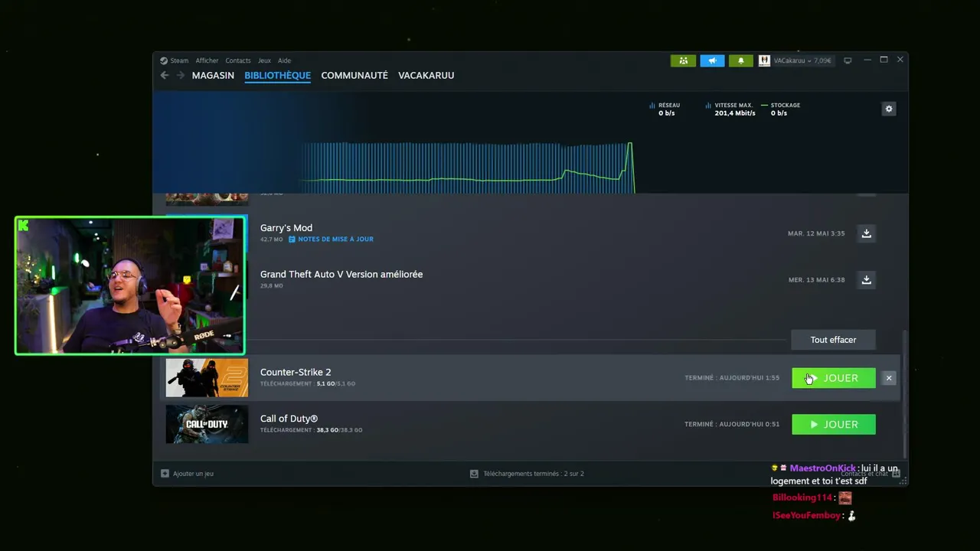Click the MER. 13 MAI 6:38 date
This screenshot has height=551, width=980.
[816, 280]
